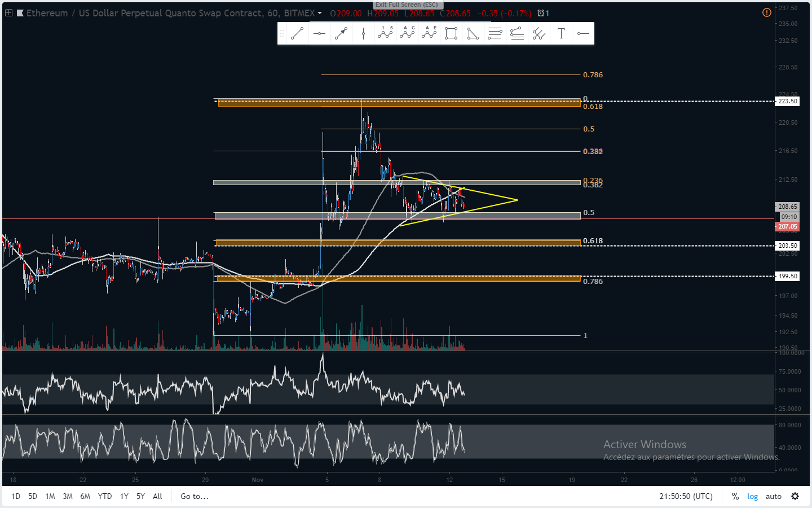Viewport: 812px width, 508px height.
Task: Choose the Elliott 12345 wave tool
Action: coord(385,34)
